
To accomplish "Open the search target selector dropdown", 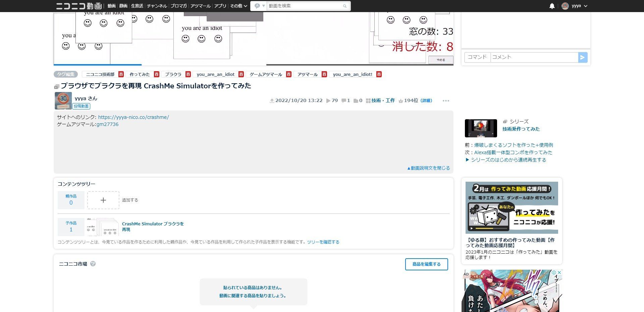I will click(259, 6).
